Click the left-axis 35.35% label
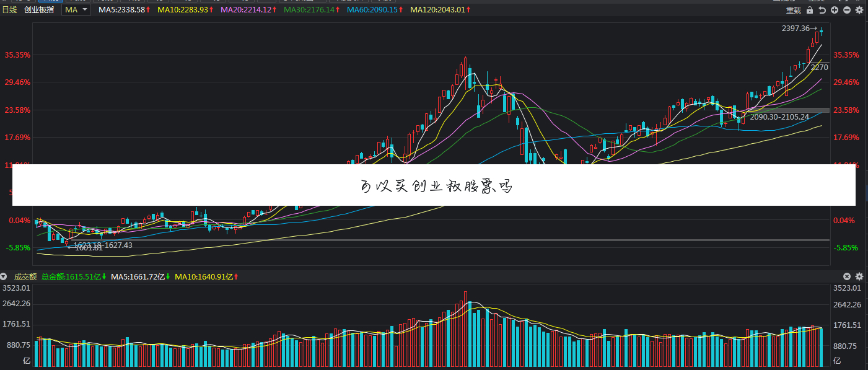The height and width of the screenshot is (370, 868). pyautogui.click(x=17, y=55)
